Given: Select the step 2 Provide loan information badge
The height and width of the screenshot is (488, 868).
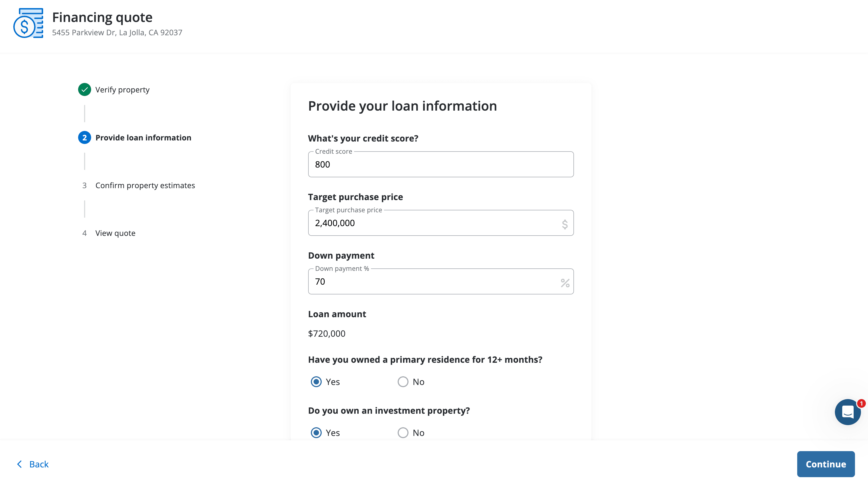Looking at the screenshot, I should [84, 137].
